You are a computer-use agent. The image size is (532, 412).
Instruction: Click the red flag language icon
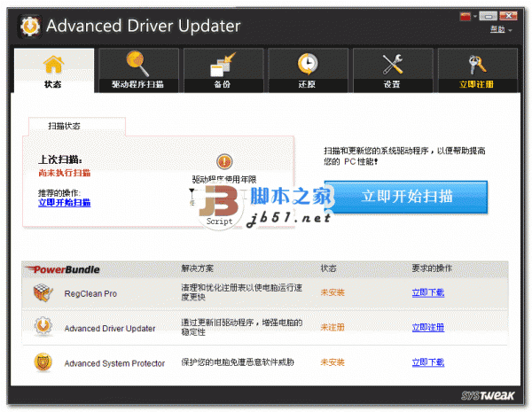pos(465,16)
